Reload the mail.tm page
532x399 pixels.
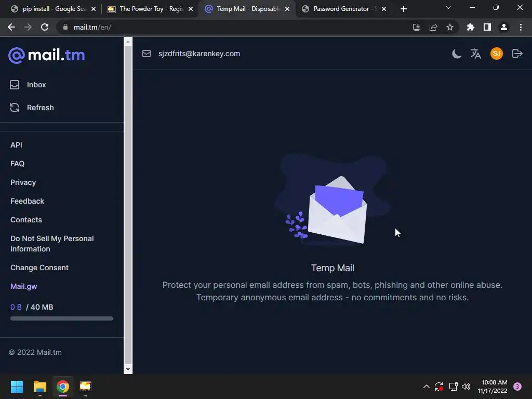coord(45,27)
